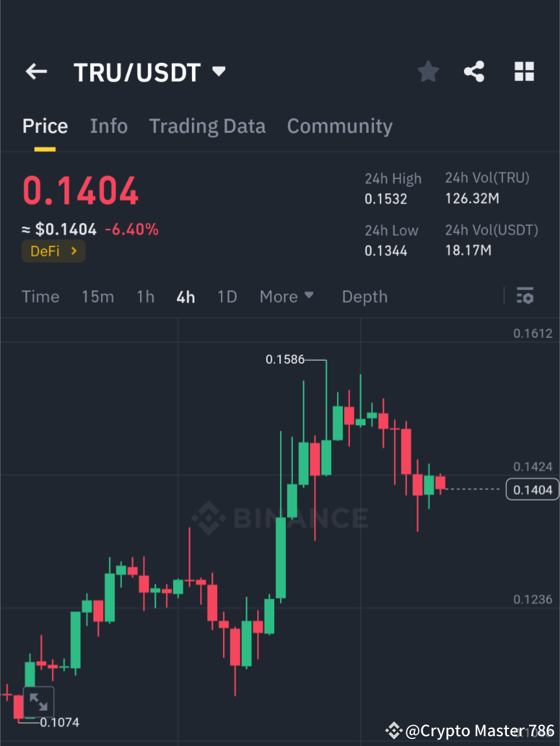Select the 15m candle interval

[98, 296]
